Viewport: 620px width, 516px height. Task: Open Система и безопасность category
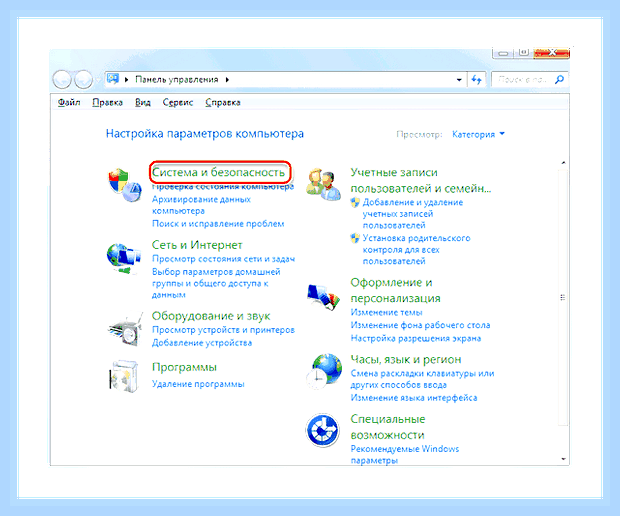(x=219, y=172)
